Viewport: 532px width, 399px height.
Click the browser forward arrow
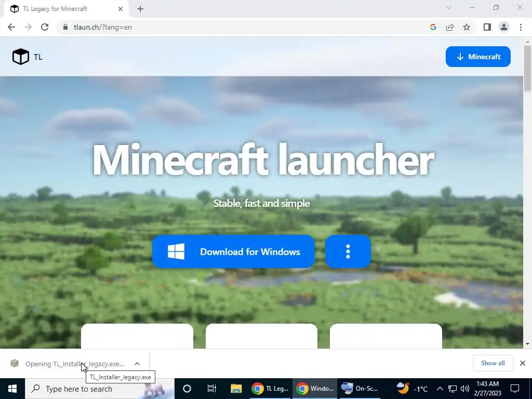click(x=28, y=27)
